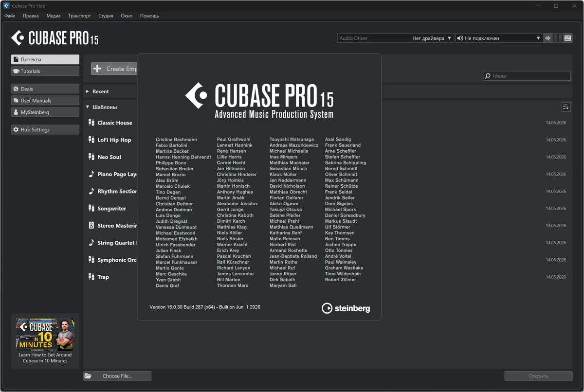The height and width of the screenshot is (392, 584).
Task: Click the Поиск search input
Action: coord(527,76)
